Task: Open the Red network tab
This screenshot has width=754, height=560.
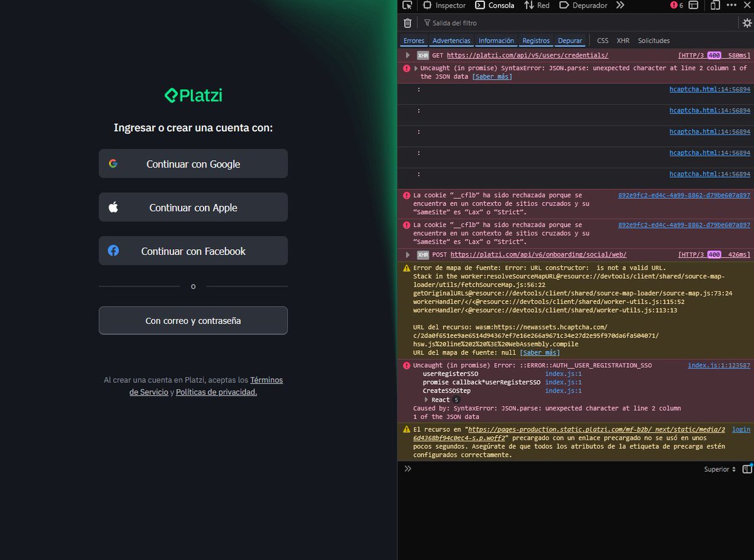Action: tap(537, 5)
